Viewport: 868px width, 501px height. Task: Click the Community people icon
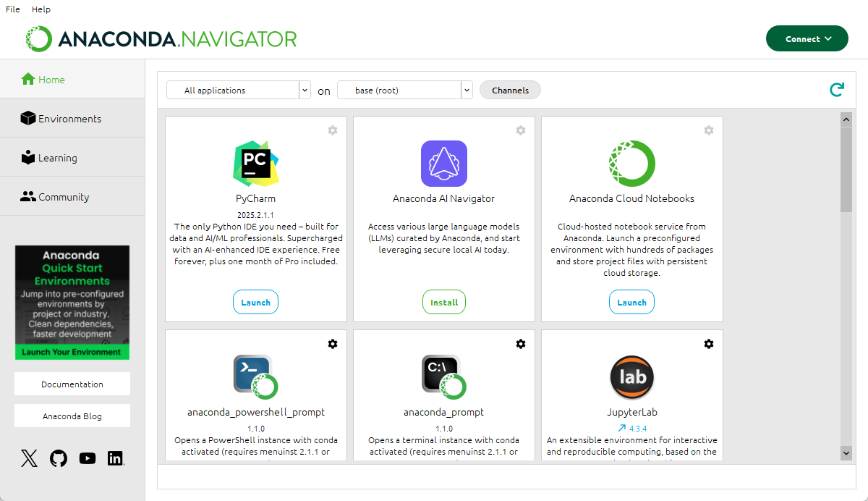(28, 196)
